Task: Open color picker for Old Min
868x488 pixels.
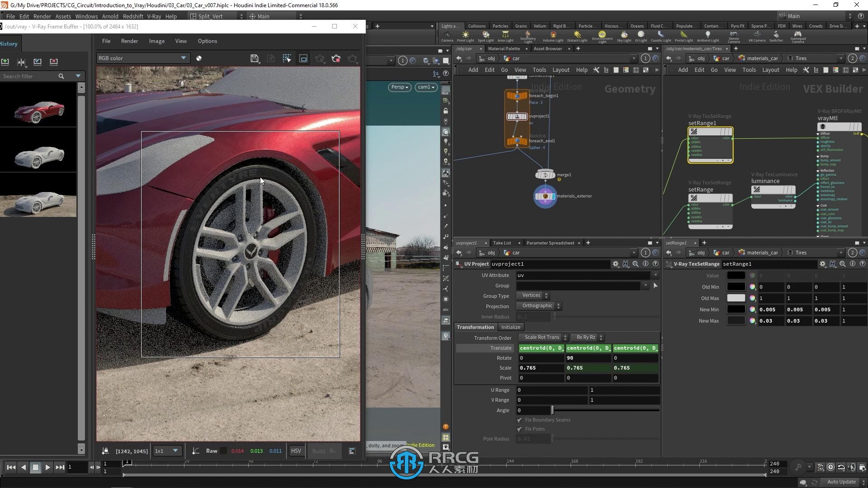Action: tap(752, 287)
